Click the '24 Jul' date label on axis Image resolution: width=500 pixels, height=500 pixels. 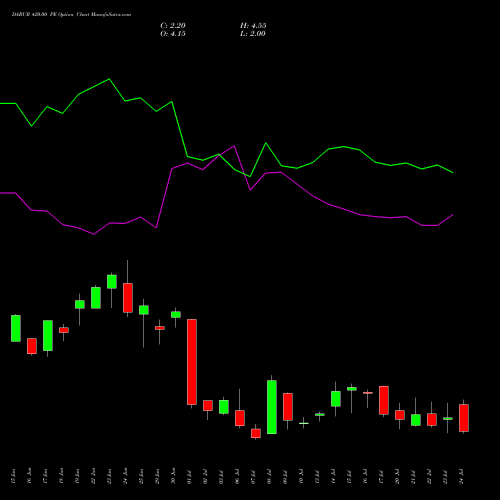pos(461,476)
